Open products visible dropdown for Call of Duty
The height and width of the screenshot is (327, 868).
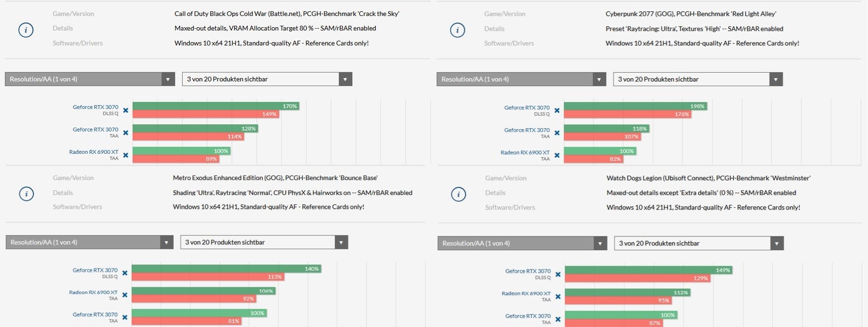tap(267, 79)
